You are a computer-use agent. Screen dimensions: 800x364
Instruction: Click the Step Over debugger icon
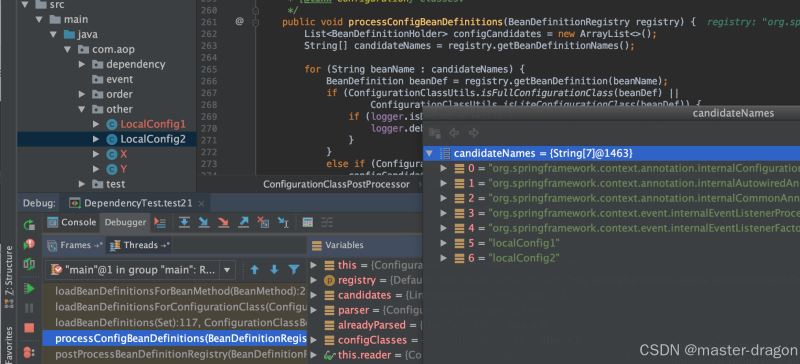pyautogui.click(x=184, y=222)
